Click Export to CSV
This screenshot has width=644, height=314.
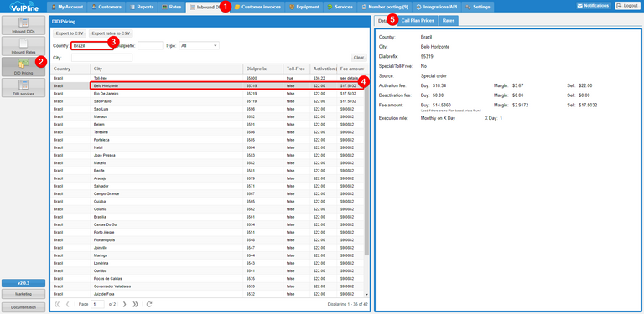[x=70, y=33]
